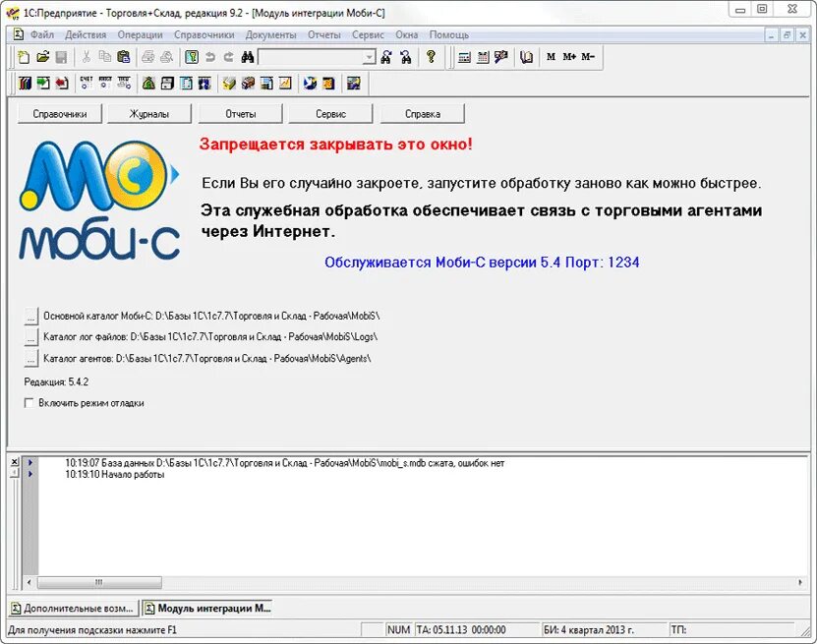Screen dimensions: 817x644
Task: Click the Save floppy disk icon
Action: point(62,57)
